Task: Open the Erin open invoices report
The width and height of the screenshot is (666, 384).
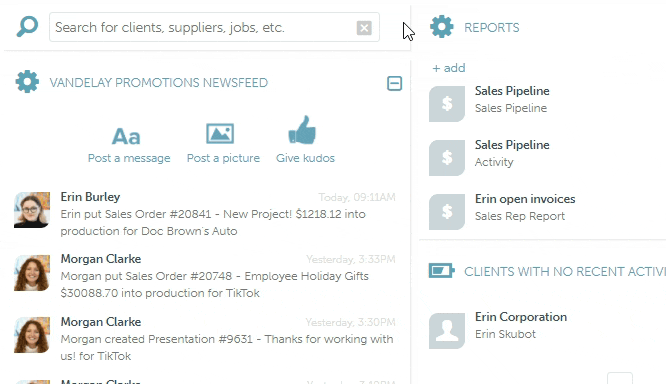Action: click(525, 207)
